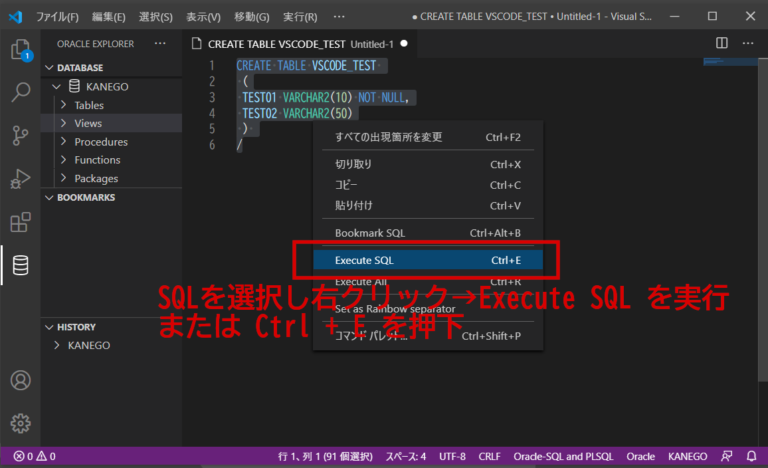The width and height of the screenshot is (768, 468).
Task: Click the UTF-8 encoding status item
Action: point(452,456)
